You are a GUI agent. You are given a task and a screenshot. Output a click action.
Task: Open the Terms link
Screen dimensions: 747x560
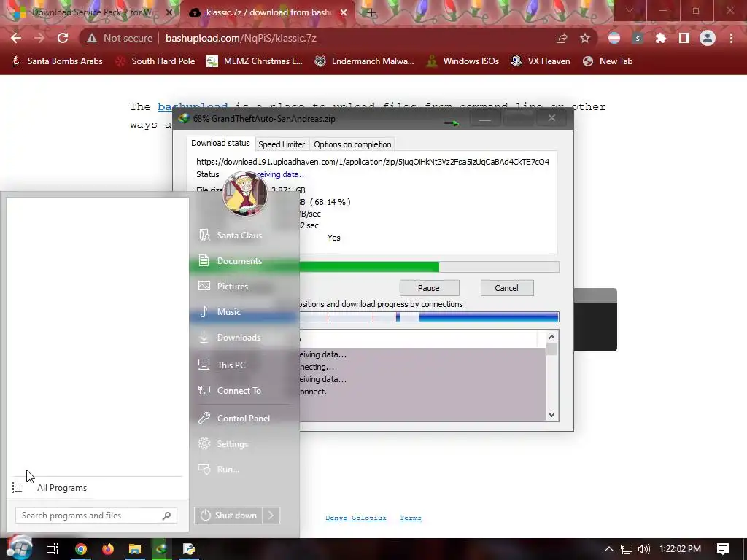411,518
